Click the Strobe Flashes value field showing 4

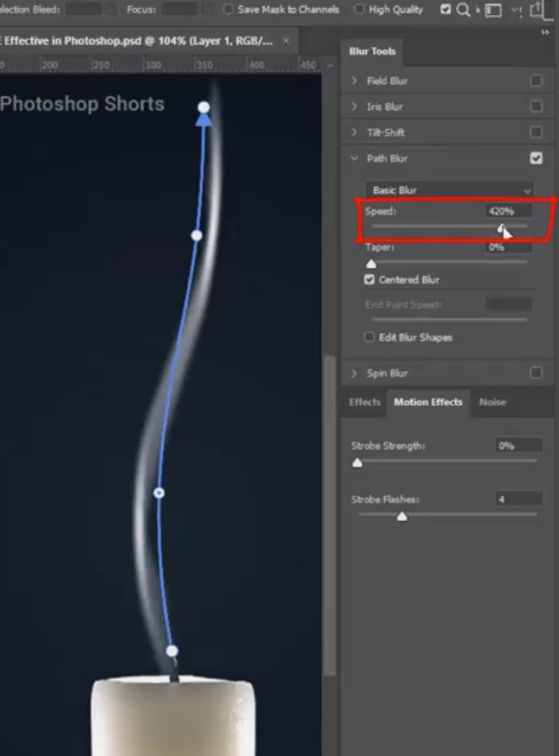coord(519,499)
